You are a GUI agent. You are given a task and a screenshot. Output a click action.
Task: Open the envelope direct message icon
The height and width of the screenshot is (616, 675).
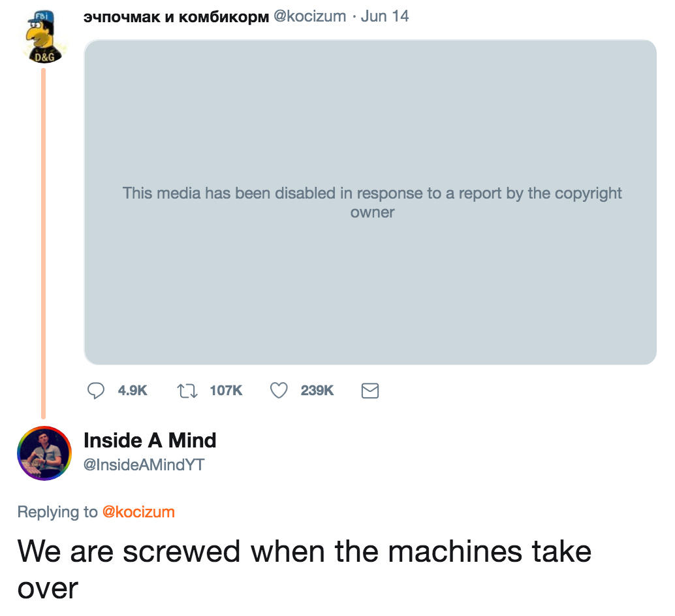370,391
